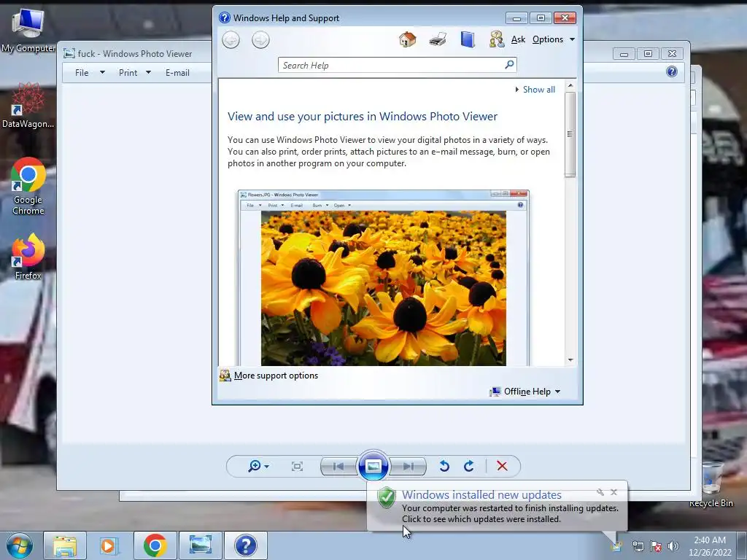Rotate photo counterclockwise
Image resolution: width=747 pixels, height=560 pixels.
(444, 466)
